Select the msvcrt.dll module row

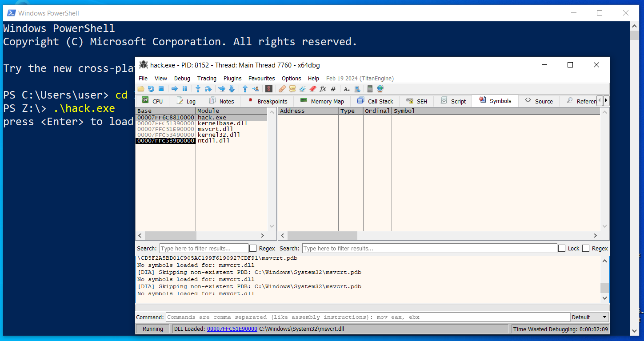201,129
